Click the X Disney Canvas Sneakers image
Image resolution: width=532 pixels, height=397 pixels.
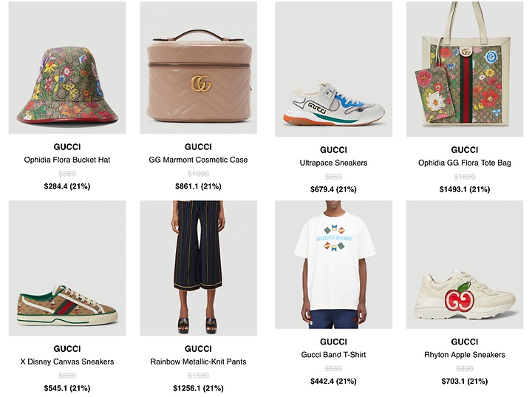[67, 268]
